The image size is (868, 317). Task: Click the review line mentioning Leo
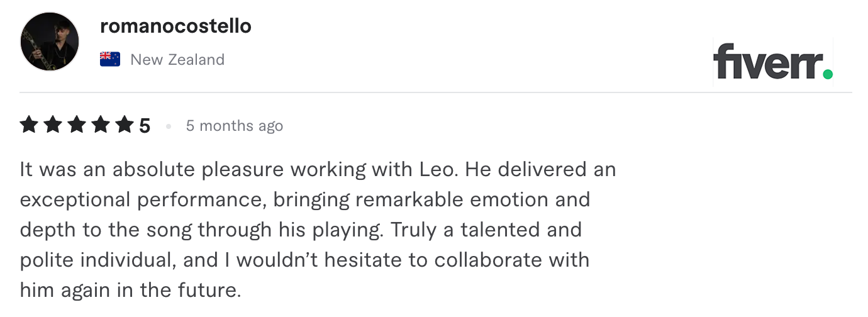(318, 170)
